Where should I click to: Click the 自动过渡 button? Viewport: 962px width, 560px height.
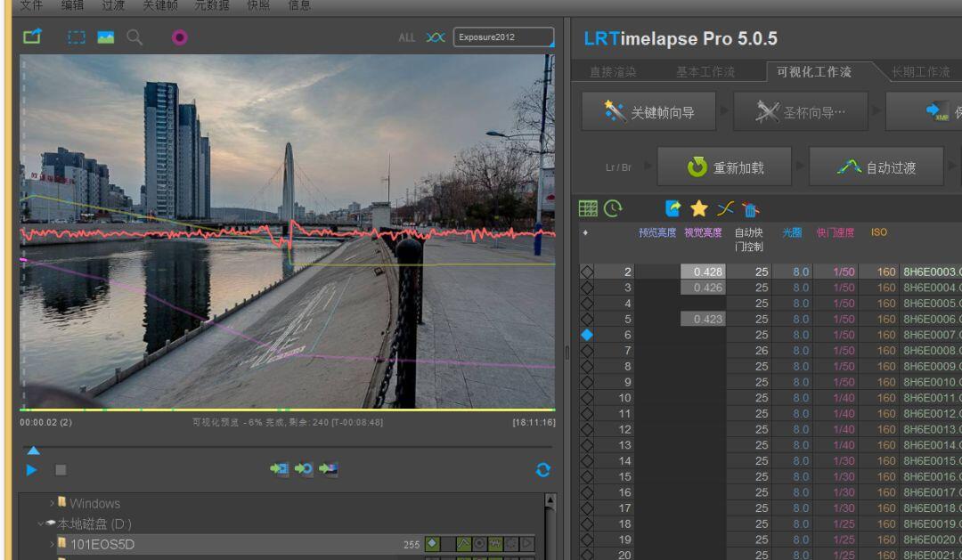point(877,167)
